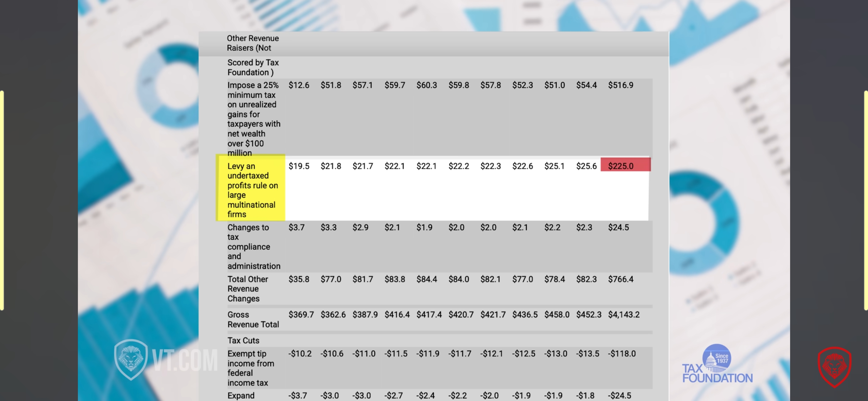868x401 pixels.
Task: Select Changes to tax compliance and administration label
Action: pyautogui.click(x=253, y=246)
